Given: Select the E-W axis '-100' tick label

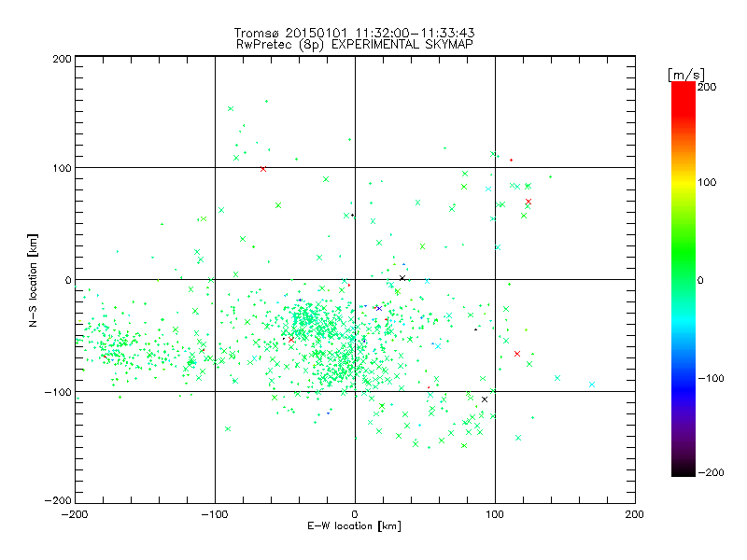Looking at the screenshot, I should pyautogui.click(x=215, y=514).
